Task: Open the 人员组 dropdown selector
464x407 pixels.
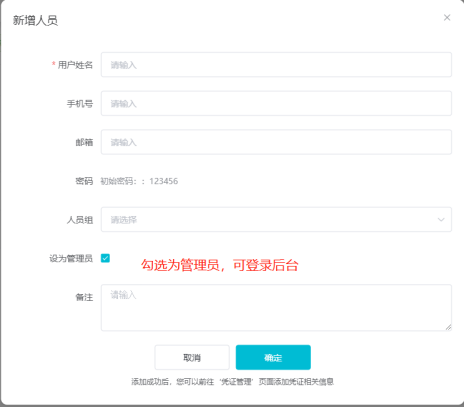Action: tap(276, 219)
